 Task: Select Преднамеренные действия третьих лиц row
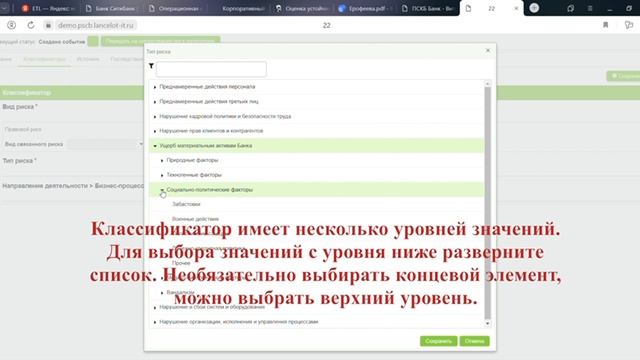[317, 101]
